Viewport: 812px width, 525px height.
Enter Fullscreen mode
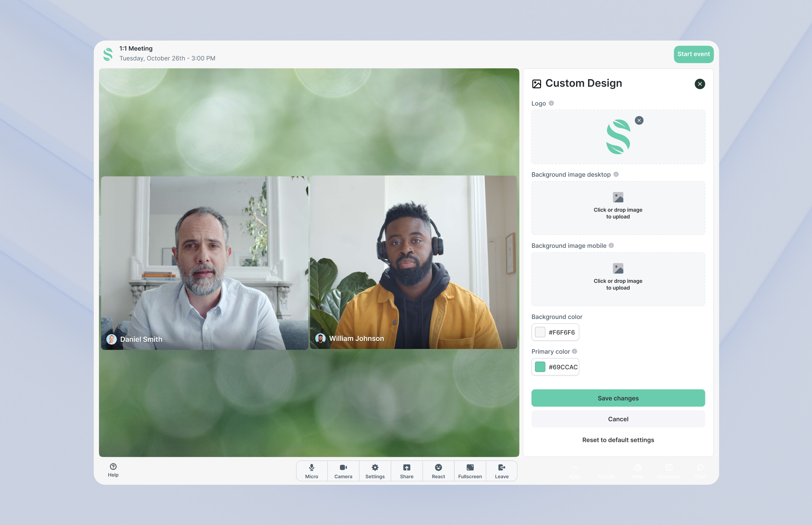point(470,471)
